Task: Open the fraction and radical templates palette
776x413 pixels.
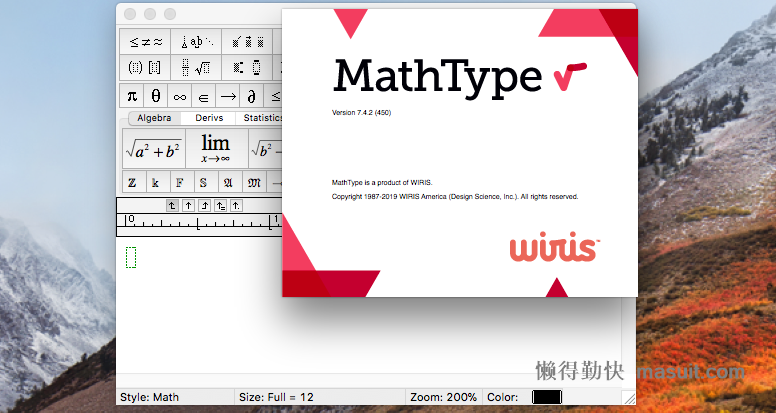Action: click(x=196, y=67)
